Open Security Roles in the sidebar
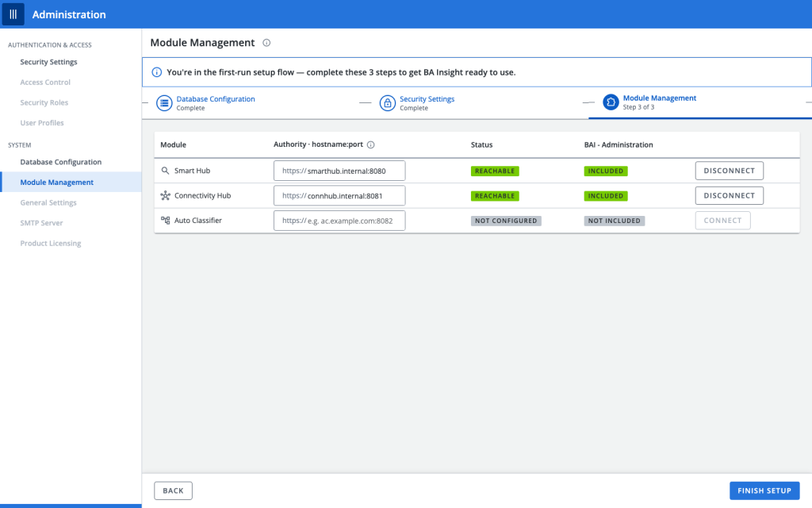The image size is (812, 508). pyautogui.click(x=44, y=102)
